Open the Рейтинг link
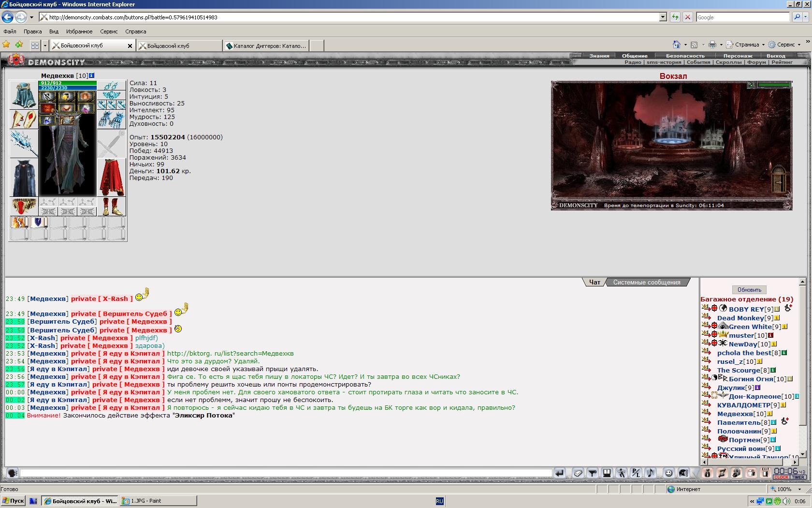Image resolution: width=812 pixels, height=508 pixels. pyautogui.click(x=782, y=62)
